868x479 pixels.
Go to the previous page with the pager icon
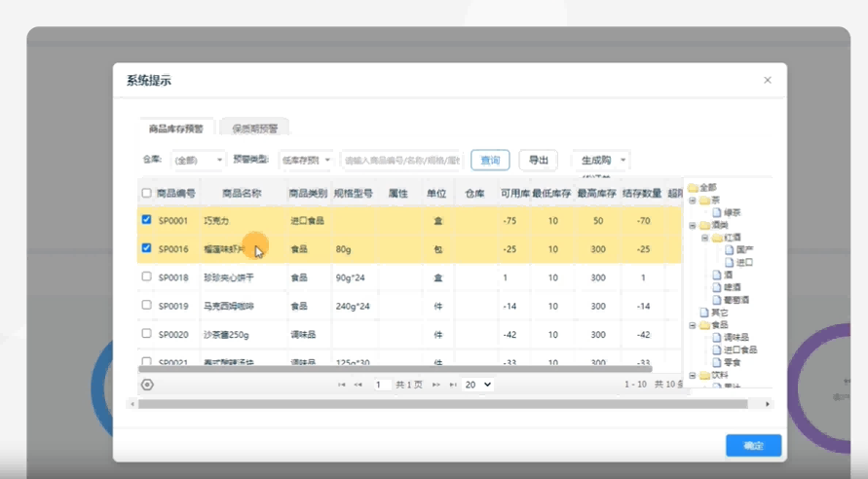click(359, 385)
